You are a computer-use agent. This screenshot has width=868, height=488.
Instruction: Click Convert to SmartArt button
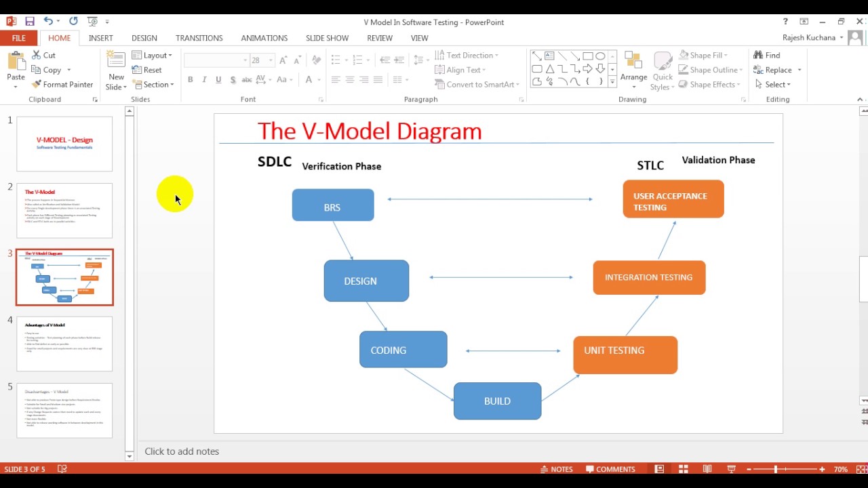click(477, 85)
